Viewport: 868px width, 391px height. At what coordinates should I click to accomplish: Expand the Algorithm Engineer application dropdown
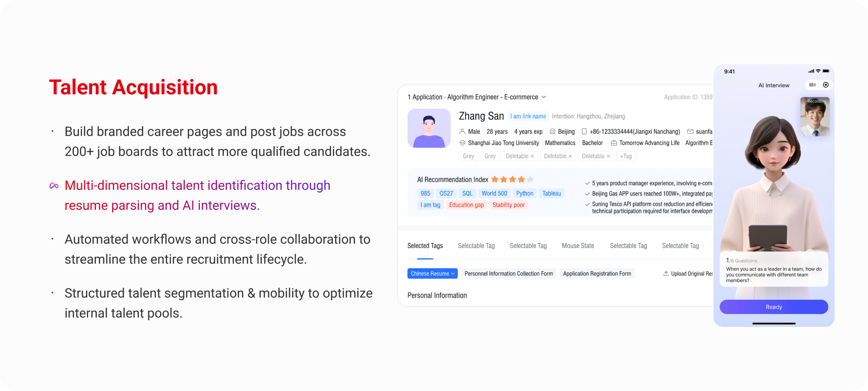point(544,97)
